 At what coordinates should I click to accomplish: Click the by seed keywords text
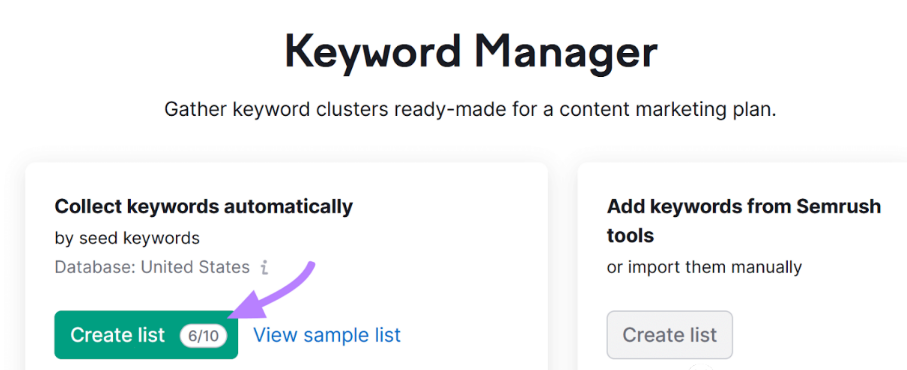coord(127,238)
